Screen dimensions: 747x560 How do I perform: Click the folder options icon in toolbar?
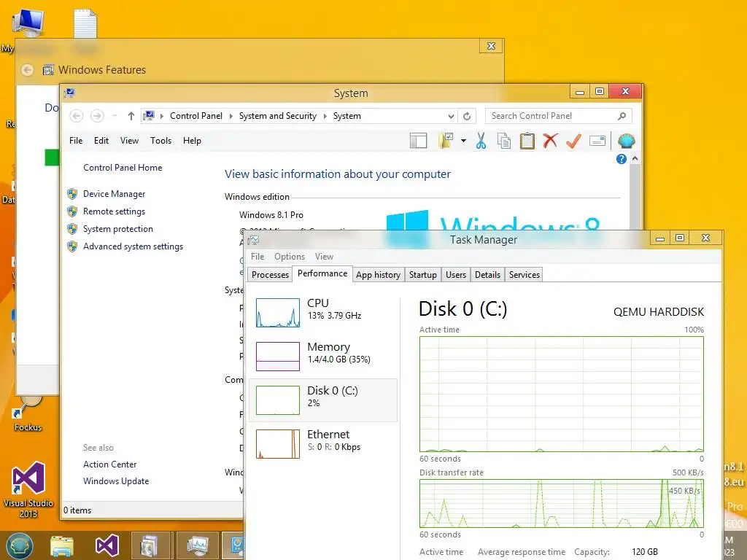tap(446, 141)
